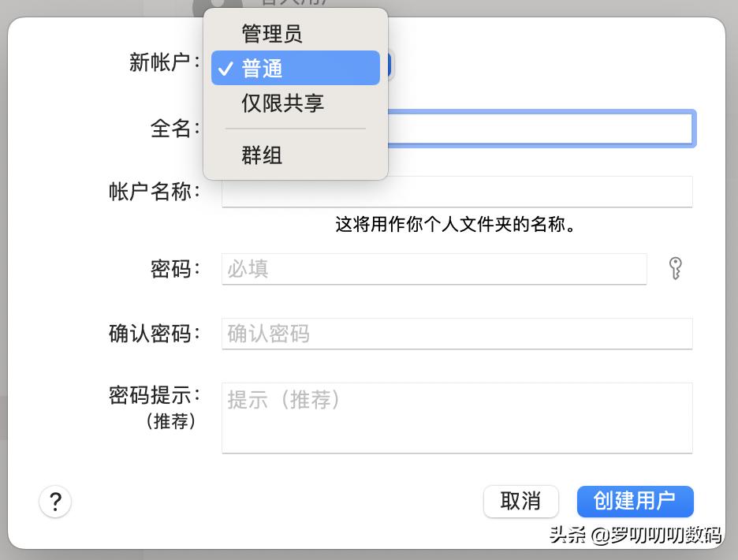Click the key icon beside the password field
The height and width of the screenshot is (560, 738).
[x=675, y=270]
